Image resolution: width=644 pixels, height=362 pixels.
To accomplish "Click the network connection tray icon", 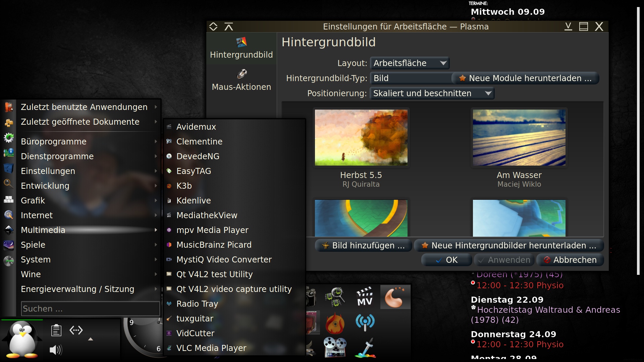I will 76,330.
